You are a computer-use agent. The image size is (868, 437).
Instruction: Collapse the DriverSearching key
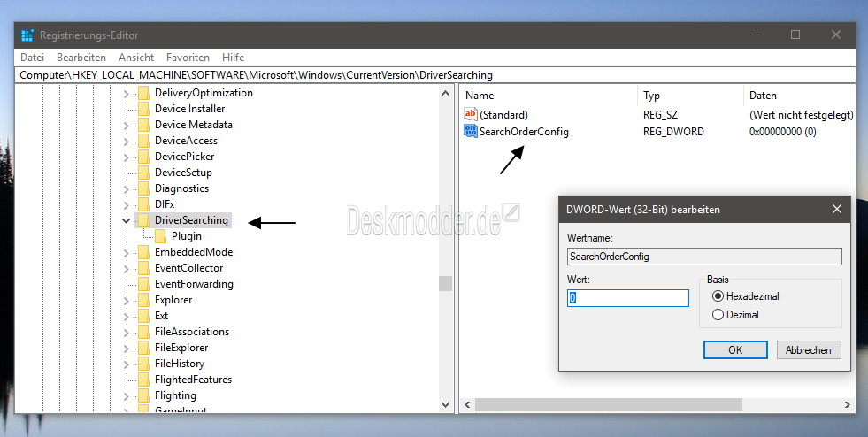pyautogui.click(x=127, y=221)
